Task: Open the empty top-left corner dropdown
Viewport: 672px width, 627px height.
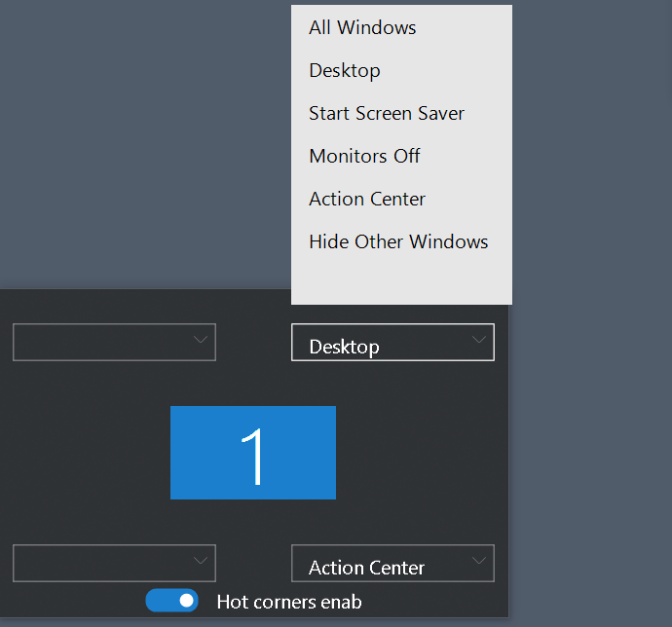Action: click(x=114, y=342)
